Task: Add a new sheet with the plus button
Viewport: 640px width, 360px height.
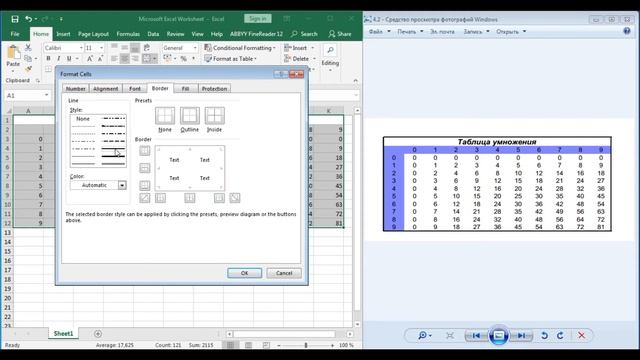Action: (x=98, y=334)
